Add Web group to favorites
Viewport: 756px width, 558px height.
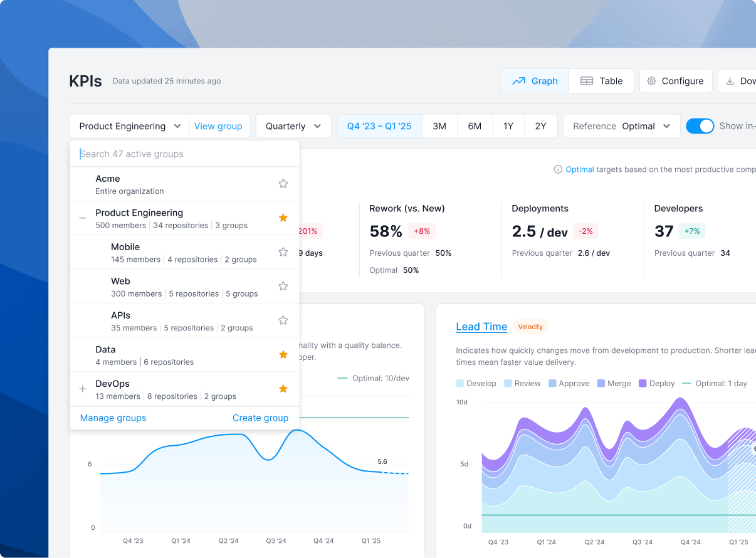283,287
